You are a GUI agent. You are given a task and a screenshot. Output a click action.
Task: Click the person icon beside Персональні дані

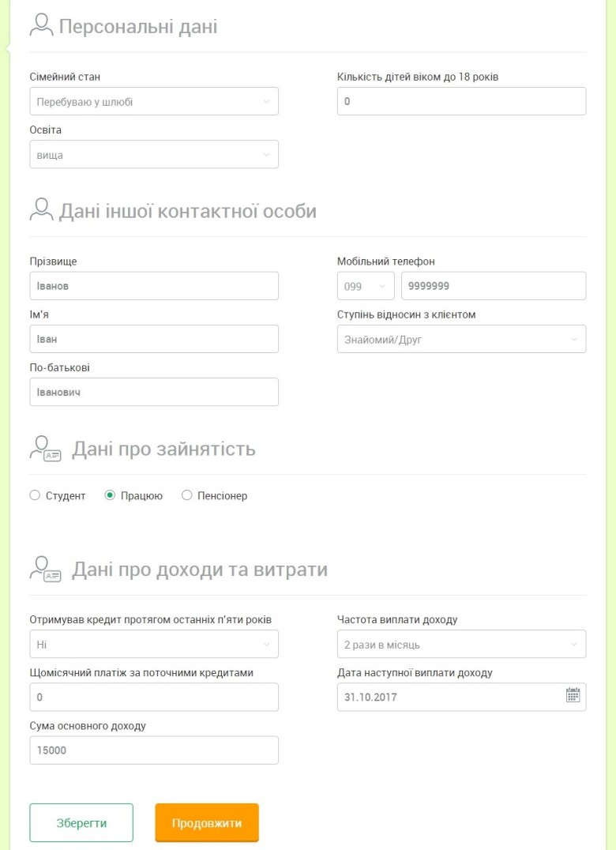40,26
